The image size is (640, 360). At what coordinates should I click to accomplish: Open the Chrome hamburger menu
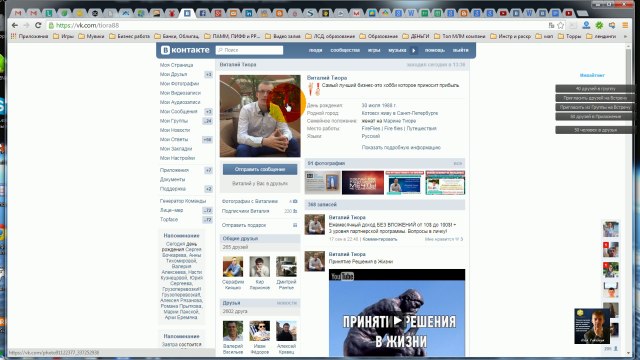[x=625, y=25]
